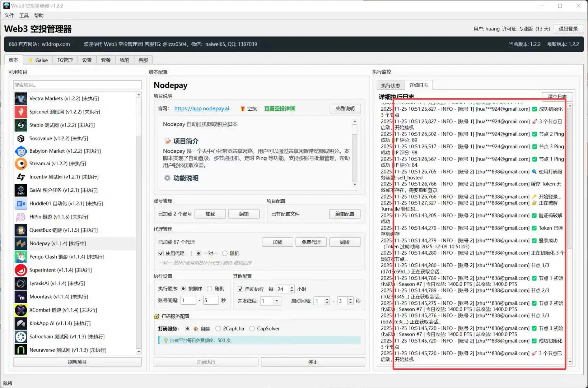Click the 刷新项目 button
This screenshot has width=588, height=388.
[77, 362]
